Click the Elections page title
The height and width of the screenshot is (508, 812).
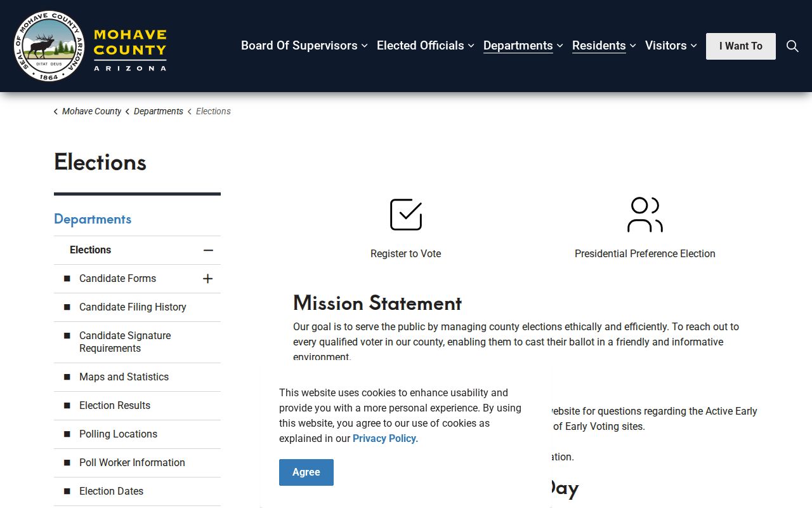tap(100, 162)
